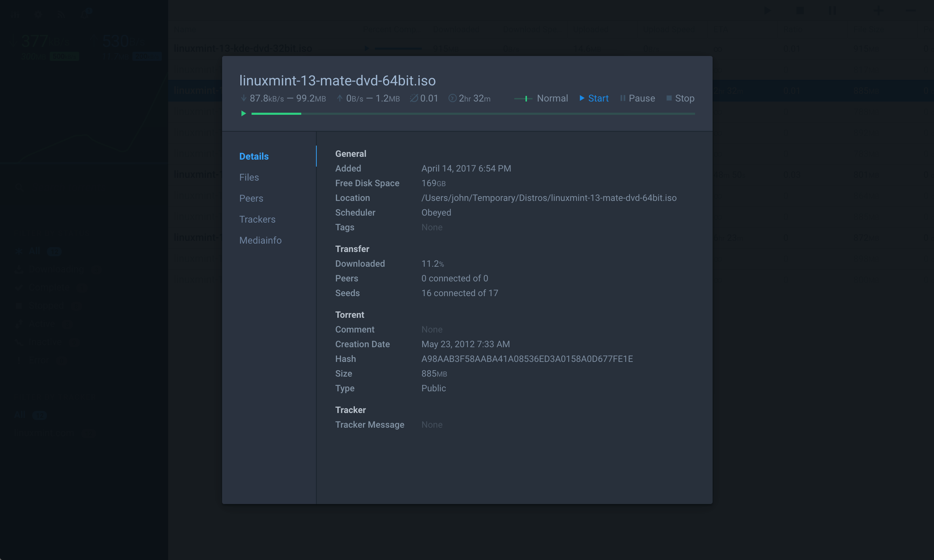
Task: Click the upload speed arrow icon
Action: click(x=339, y=98)
